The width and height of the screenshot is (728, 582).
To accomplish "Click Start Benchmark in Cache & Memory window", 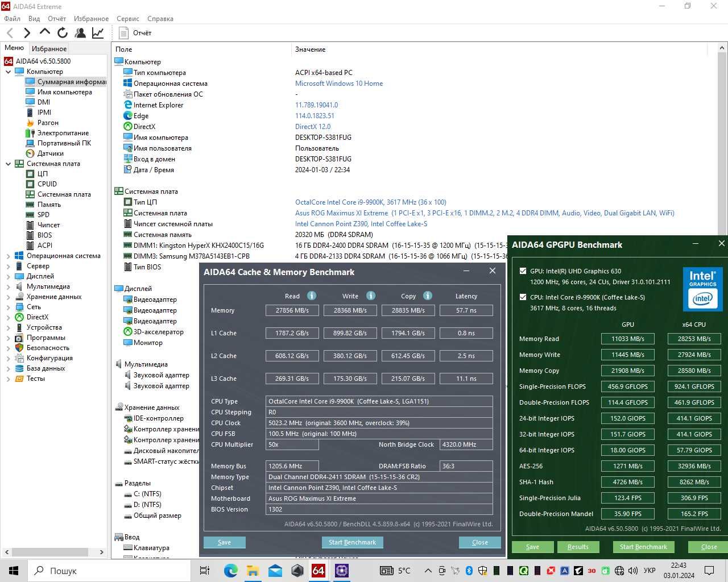I will coord(352,542).
